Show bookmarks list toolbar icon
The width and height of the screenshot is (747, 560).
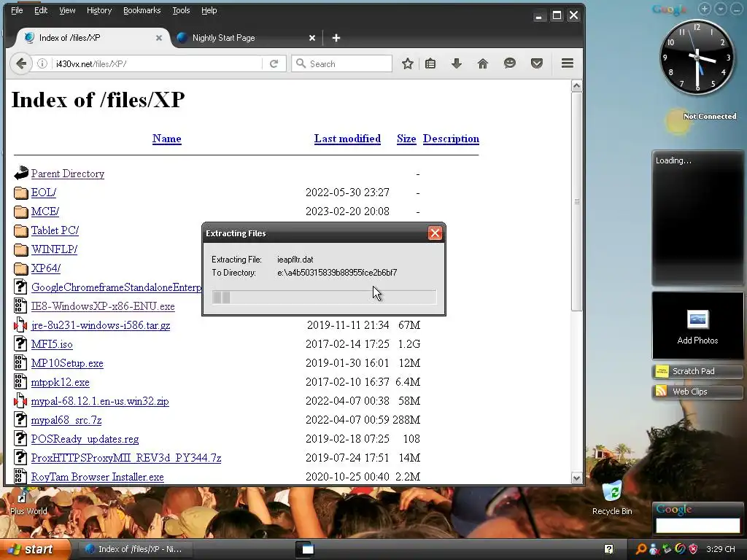[x=430, y=63]
